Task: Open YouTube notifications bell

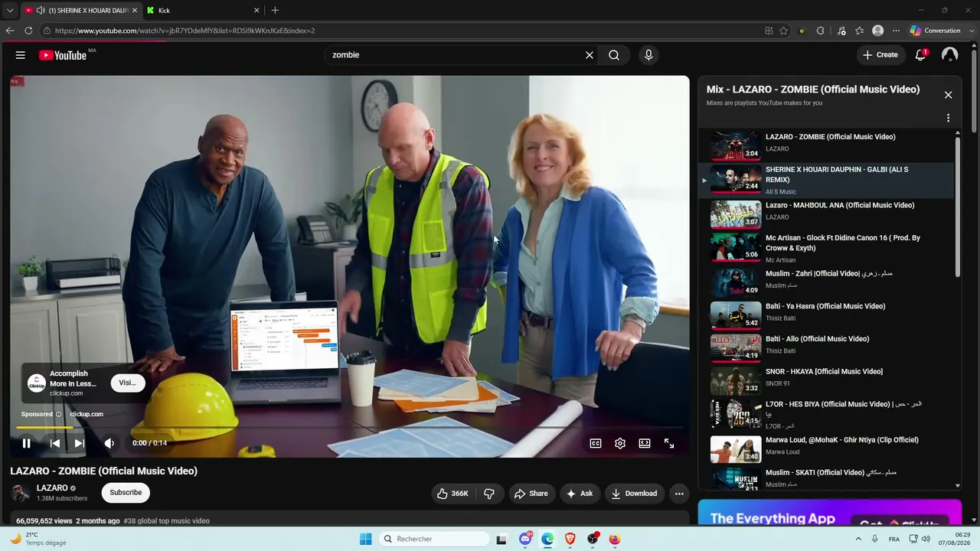Action: coord(921,55)
